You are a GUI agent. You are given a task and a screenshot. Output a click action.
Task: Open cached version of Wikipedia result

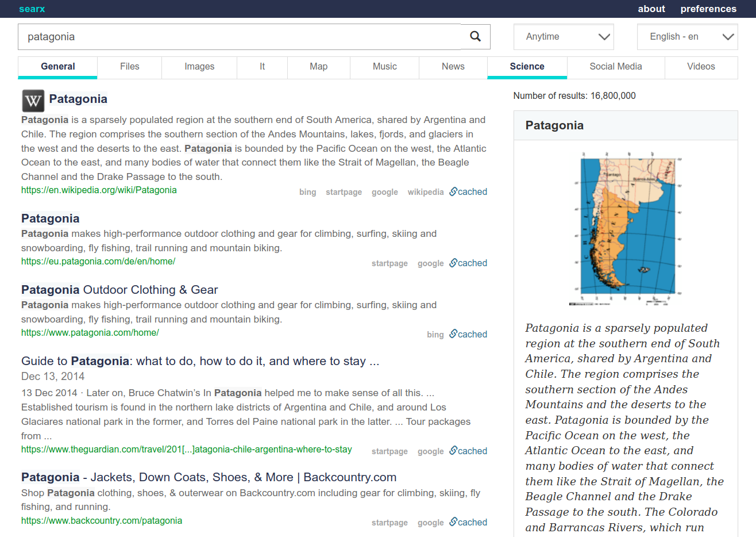coord(468,192)
